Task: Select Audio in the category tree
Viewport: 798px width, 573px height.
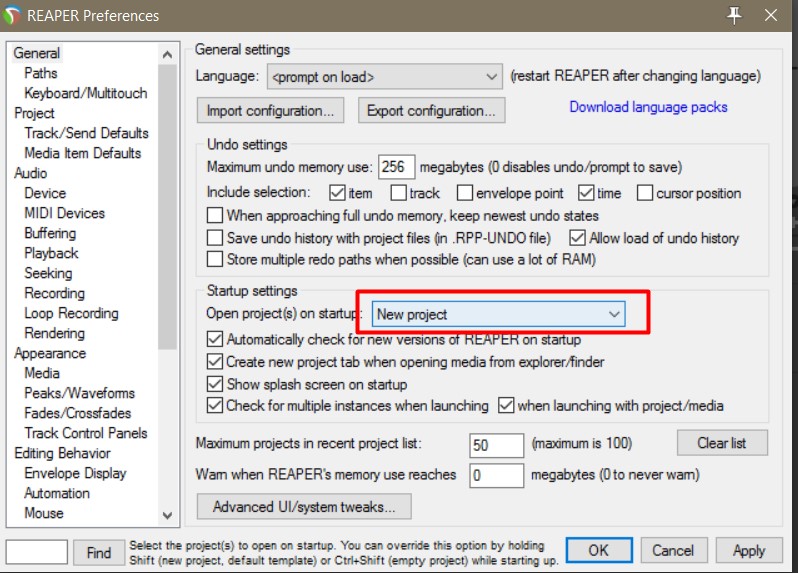Action: [x=31, y=173]
